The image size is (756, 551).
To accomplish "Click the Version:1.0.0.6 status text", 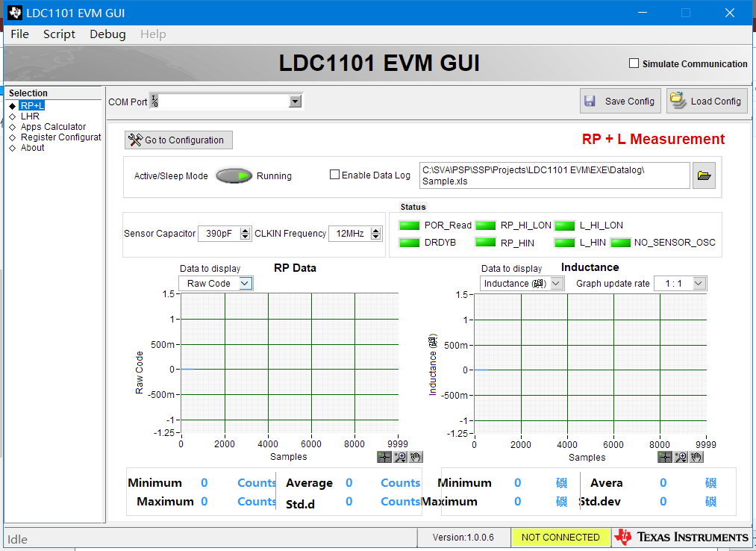I will [463, 537].
